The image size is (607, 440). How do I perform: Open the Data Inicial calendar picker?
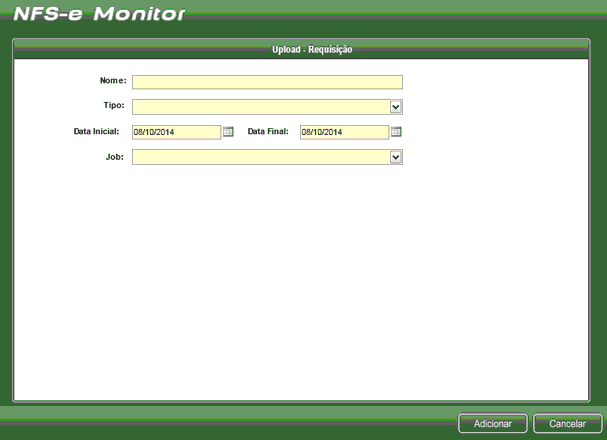click(228, 132)
